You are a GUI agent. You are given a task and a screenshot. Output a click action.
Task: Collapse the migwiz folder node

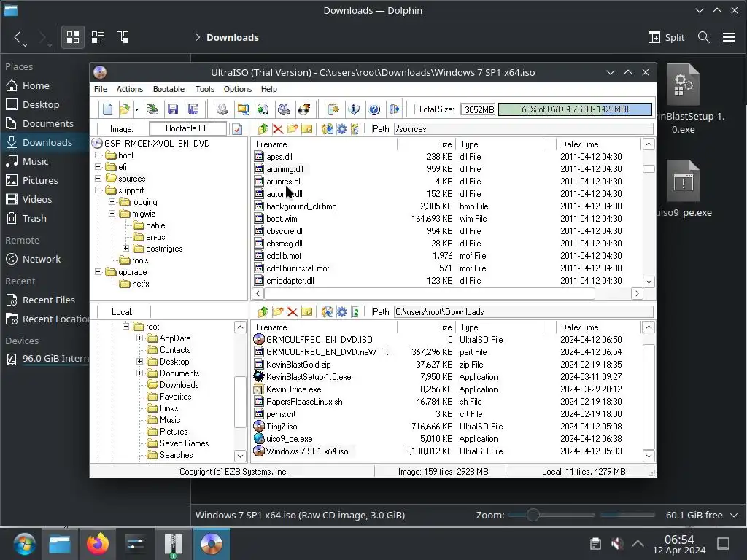[112, 214]
